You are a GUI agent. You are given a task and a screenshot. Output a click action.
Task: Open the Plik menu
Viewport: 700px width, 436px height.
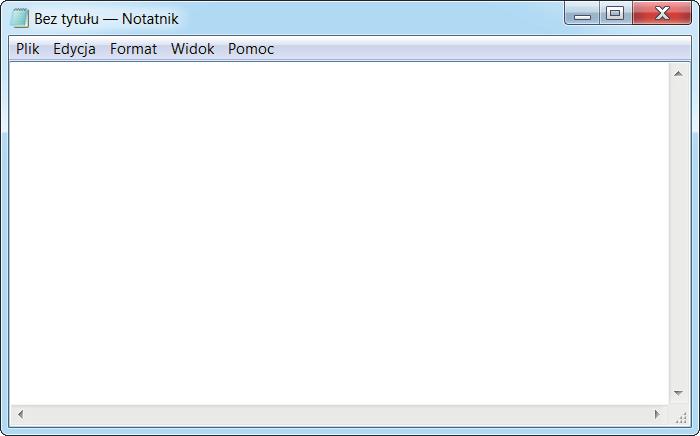coord(28,49)
